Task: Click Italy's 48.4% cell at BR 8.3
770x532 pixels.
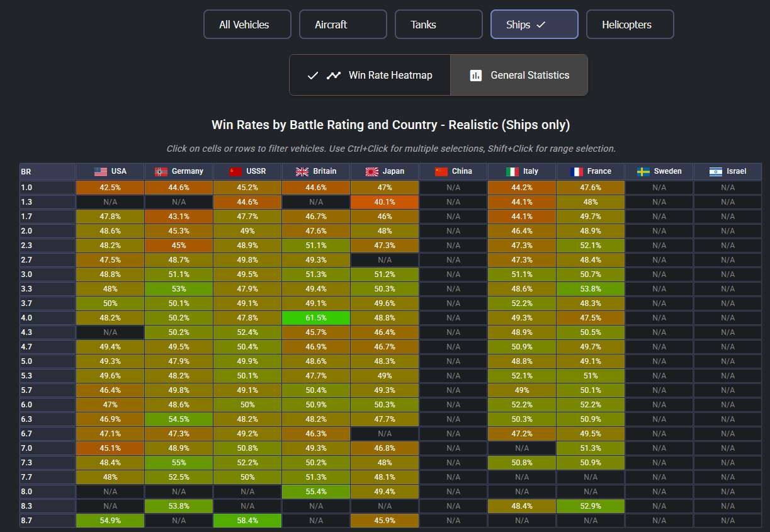Action: click(522, 506)
